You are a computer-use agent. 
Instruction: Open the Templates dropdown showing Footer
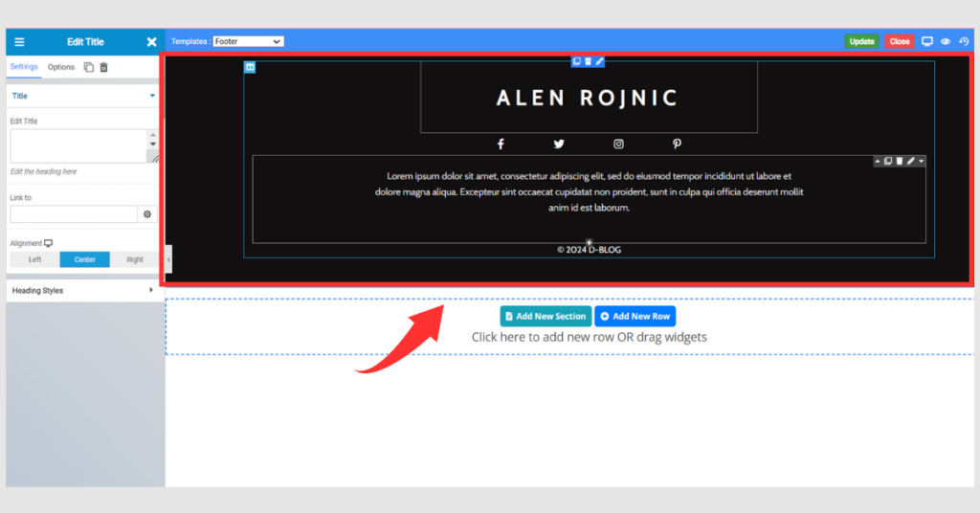(248, 41)
